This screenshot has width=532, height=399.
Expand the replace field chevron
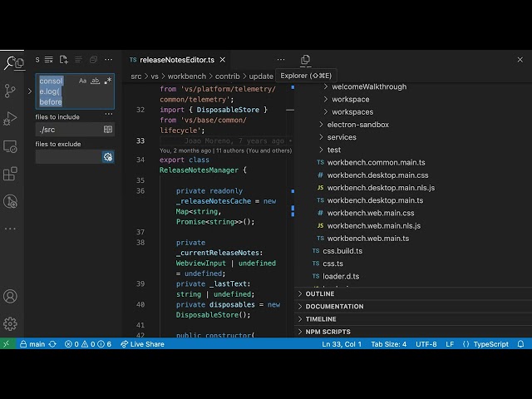tap(30, 91)
